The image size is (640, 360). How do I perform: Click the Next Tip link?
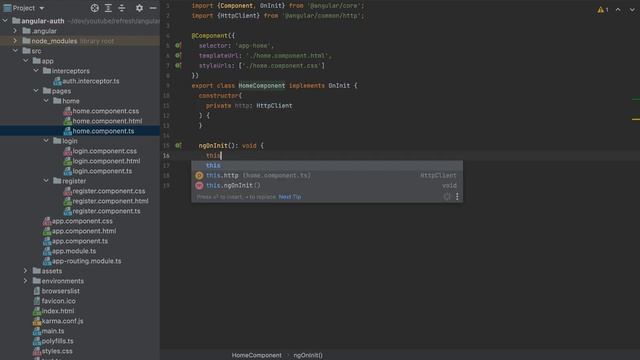pyautogui.click(x=289, y=197)
